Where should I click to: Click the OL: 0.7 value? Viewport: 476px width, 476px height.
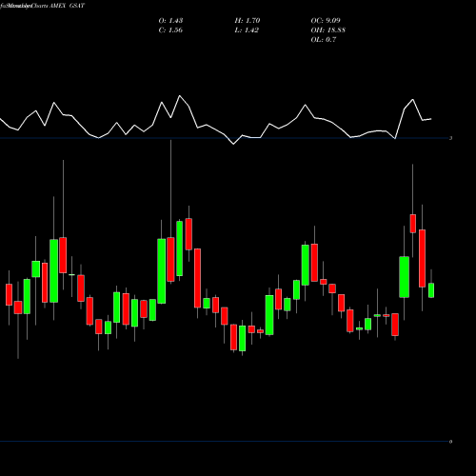tap(324, 40)
